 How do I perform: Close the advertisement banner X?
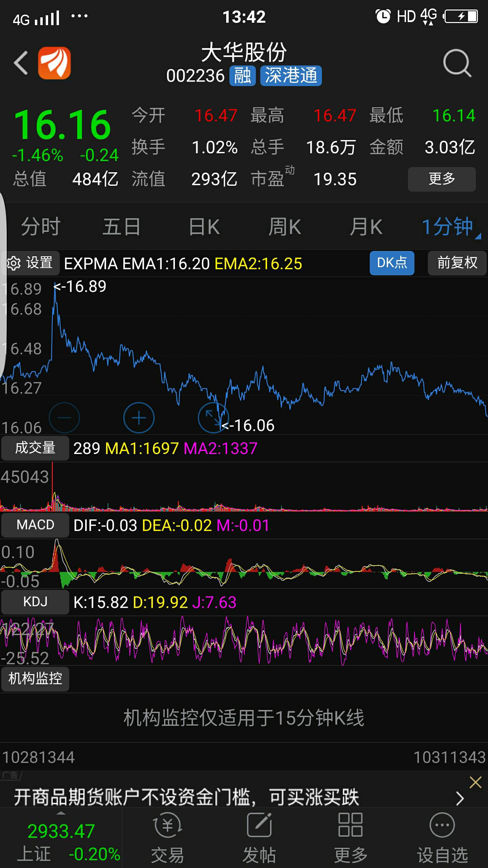click(x=475, y=782)
